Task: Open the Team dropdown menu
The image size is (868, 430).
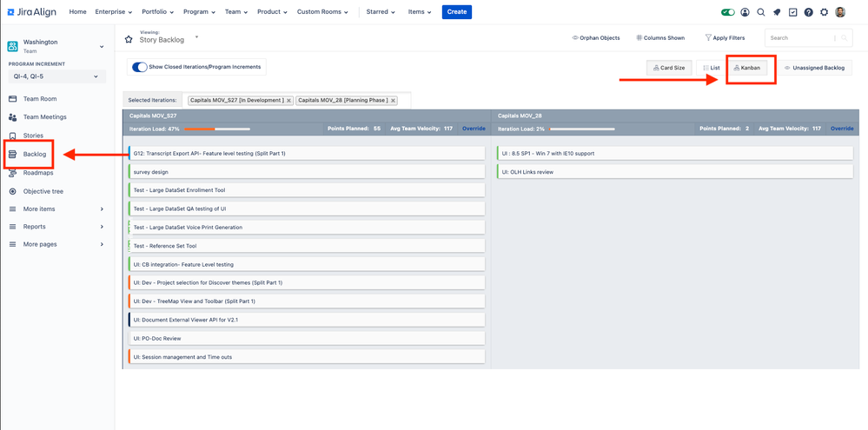Action: coord(236,11)
